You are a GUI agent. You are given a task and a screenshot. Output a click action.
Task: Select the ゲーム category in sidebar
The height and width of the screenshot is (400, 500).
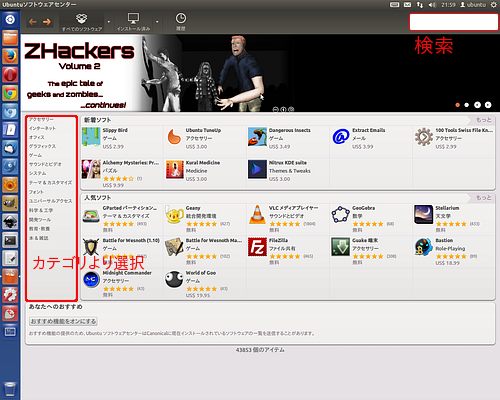coord(35,155)
